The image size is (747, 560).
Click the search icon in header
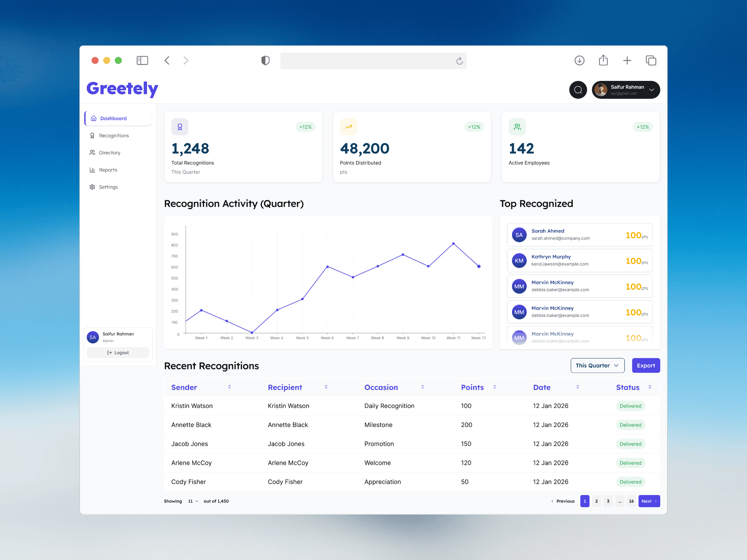578,90
